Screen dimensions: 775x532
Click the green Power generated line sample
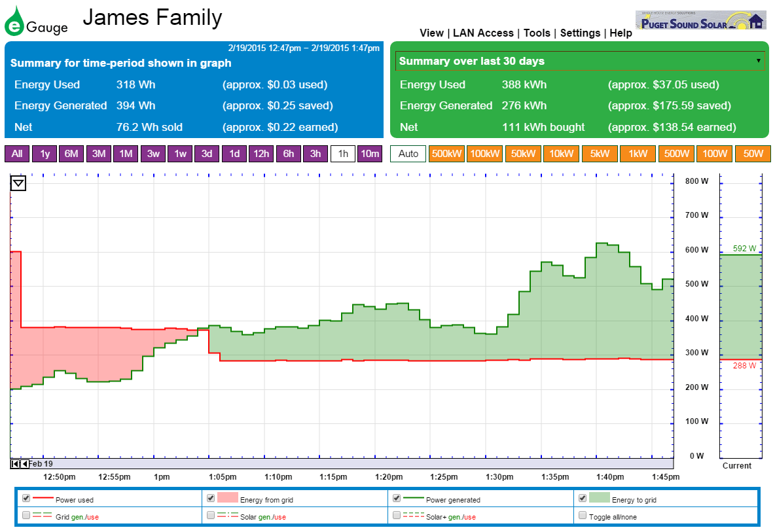coord(414,498)
